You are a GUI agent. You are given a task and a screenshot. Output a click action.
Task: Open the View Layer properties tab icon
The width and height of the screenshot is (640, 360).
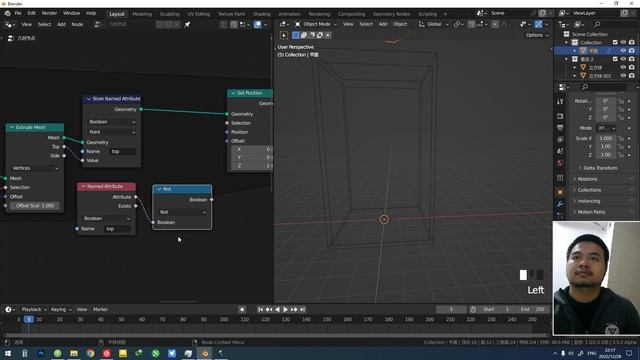(560, 140)
